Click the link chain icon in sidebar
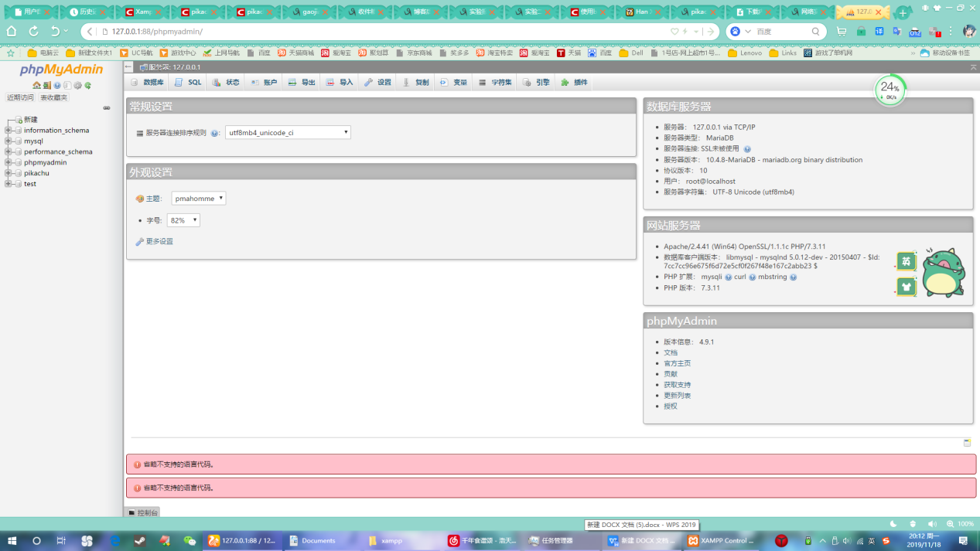 (x=107, y=108)
